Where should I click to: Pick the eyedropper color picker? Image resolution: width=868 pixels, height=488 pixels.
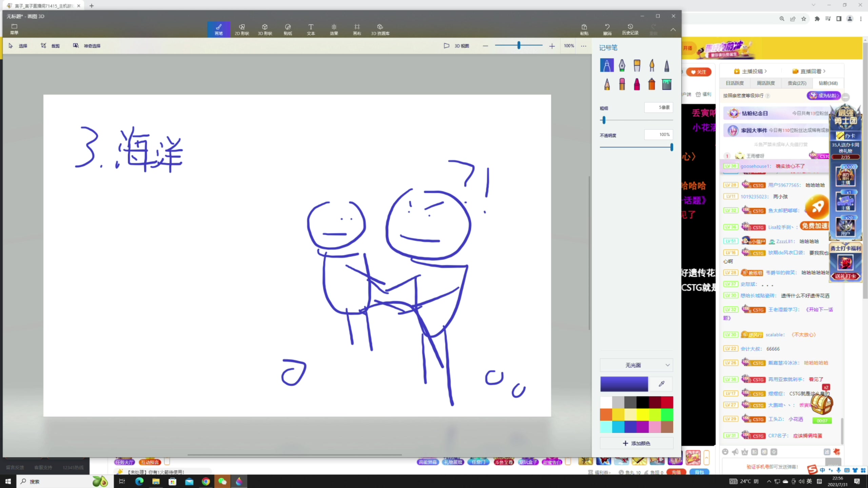point(662,384)
